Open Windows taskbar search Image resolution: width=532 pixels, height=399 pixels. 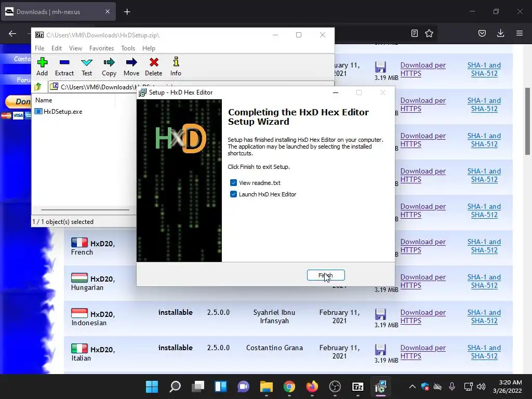pyautogui.click(x=175, y=386)
